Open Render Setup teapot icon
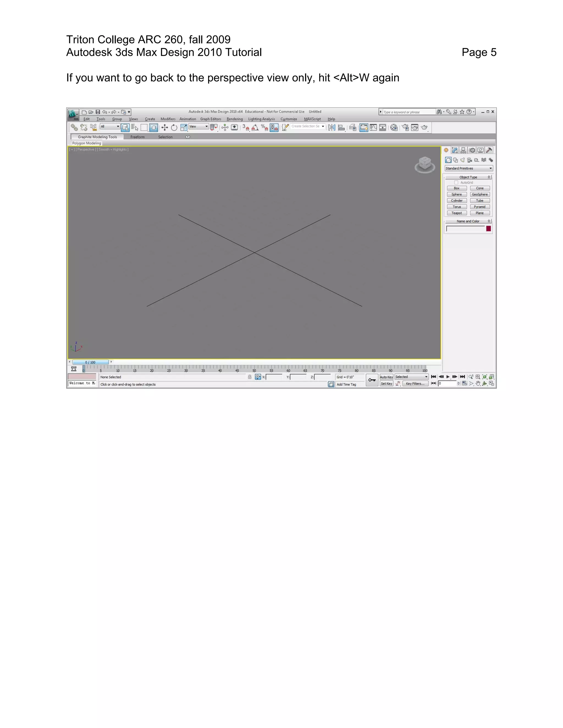Screen dimensions: 563x728 tap(405, 127)
